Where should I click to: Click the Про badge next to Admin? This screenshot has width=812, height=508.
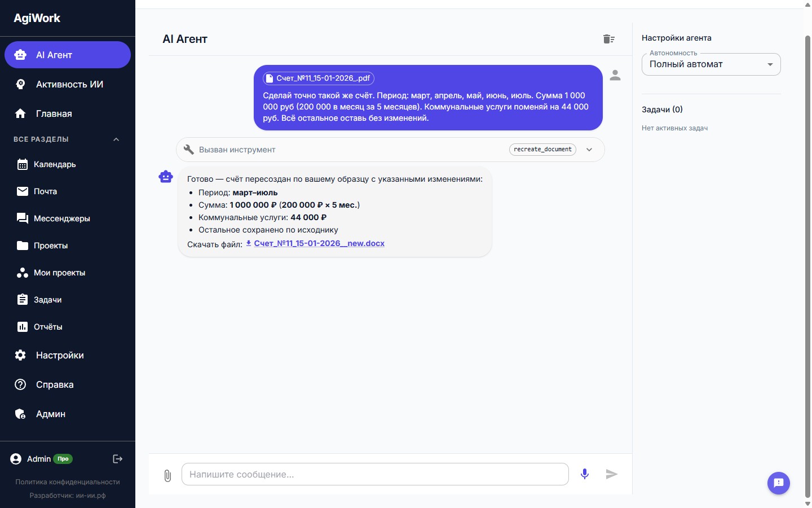click(x=63, y=459)
